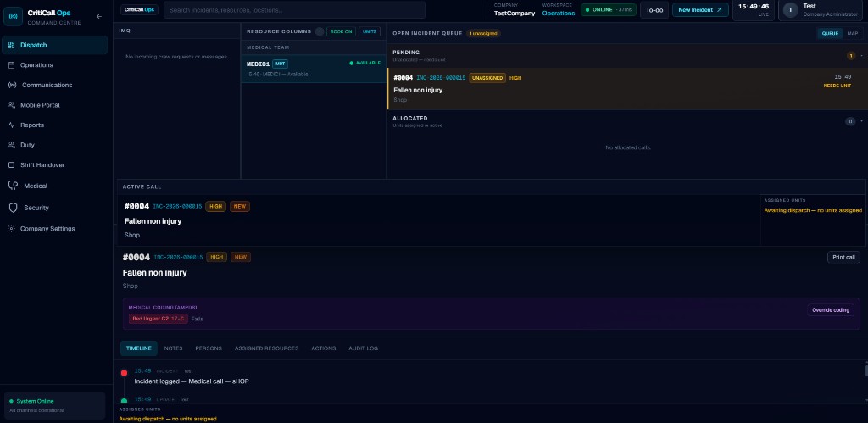868x423 pixels.
Task: Select the Timeline tab
Action: click(x=138, y=348)
